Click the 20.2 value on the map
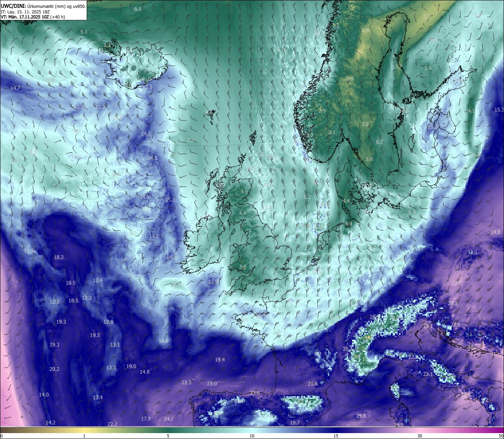The width and height of the screenshot is (504, 439). click(x=54, y=369)
